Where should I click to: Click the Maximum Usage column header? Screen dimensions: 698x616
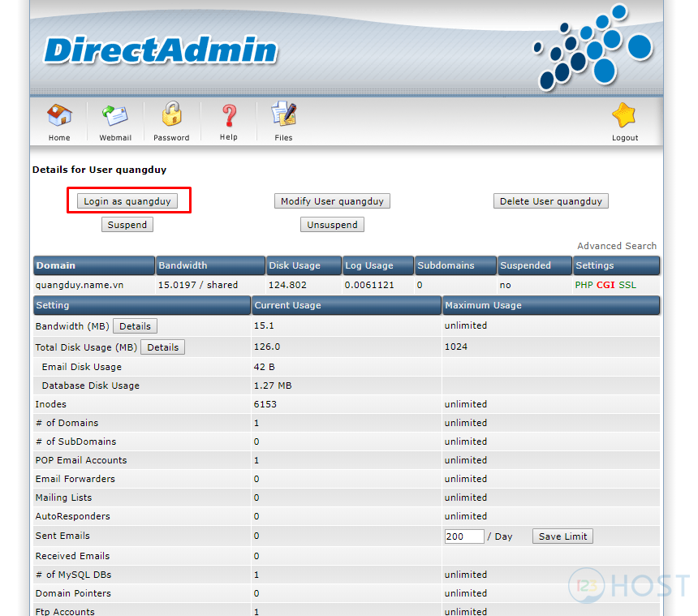[550, 305]
